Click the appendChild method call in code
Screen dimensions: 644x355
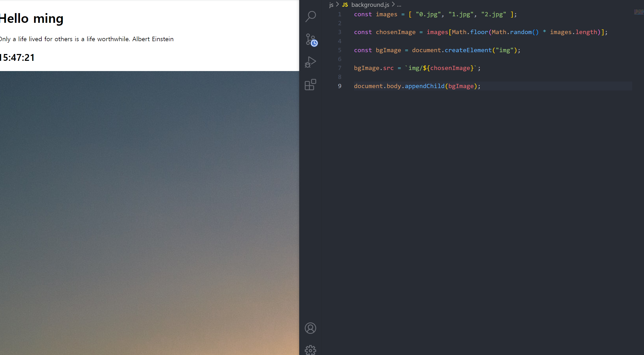[x=424, y=86]
